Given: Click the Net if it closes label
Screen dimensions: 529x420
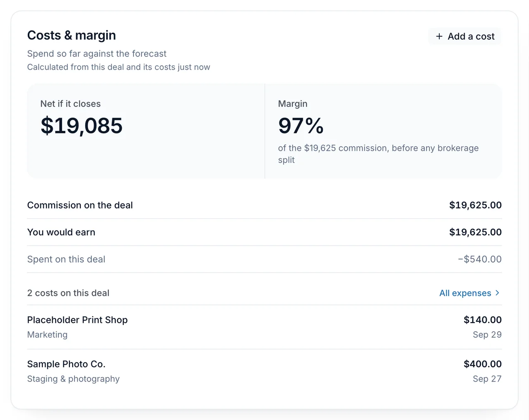Looking at the screenshot, I should point(70,104).
